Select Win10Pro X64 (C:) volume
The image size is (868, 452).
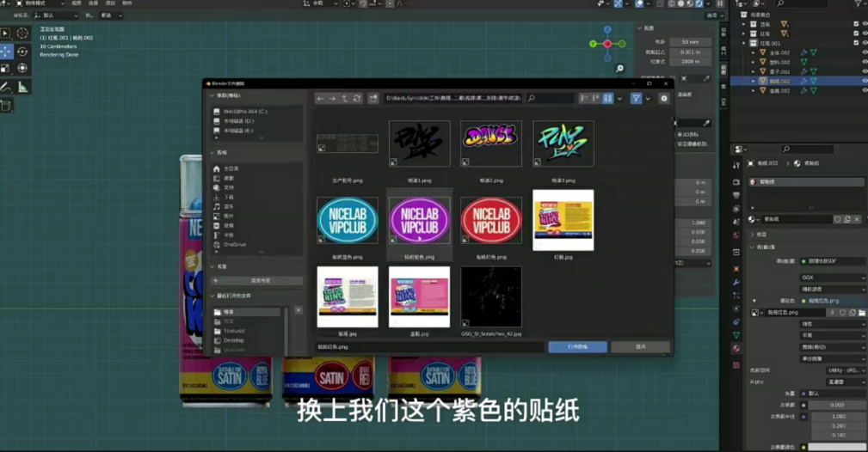coord(257,112)
